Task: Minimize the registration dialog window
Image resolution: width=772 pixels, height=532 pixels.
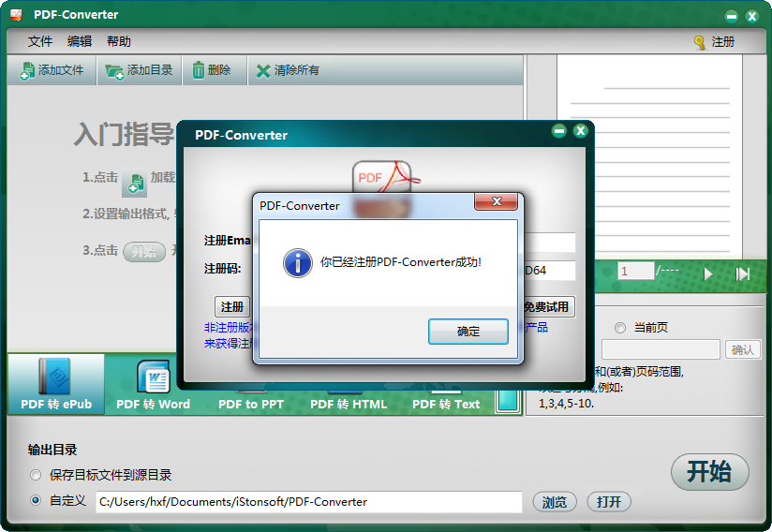Action: pyautogui.click(x=558, y=131)
